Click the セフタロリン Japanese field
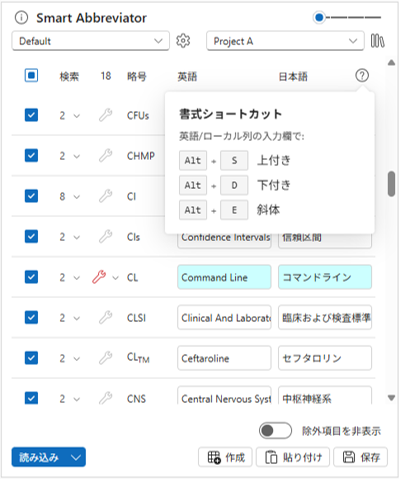The image size is (399, 479). click(325, 358)
